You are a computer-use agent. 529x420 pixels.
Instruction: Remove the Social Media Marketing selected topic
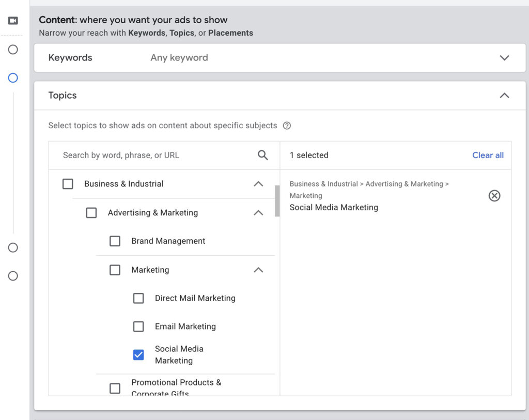[x=494, y=195]
